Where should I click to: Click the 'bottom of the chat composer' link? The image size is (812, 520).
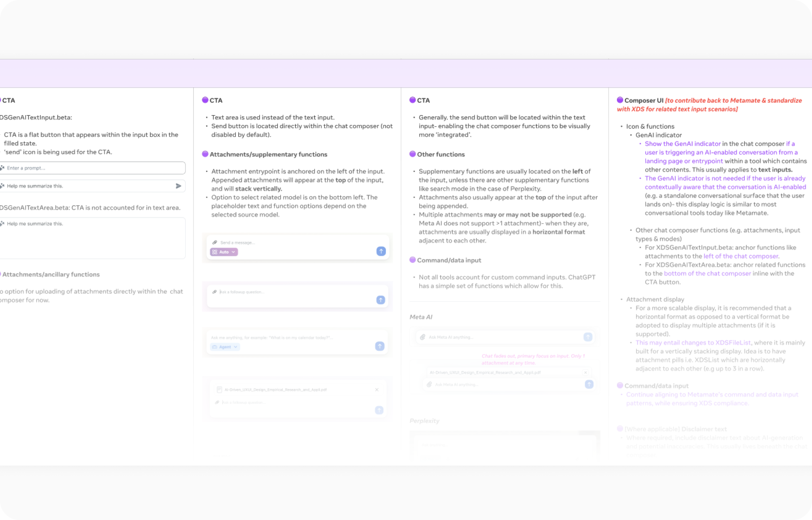click(708, 273)
